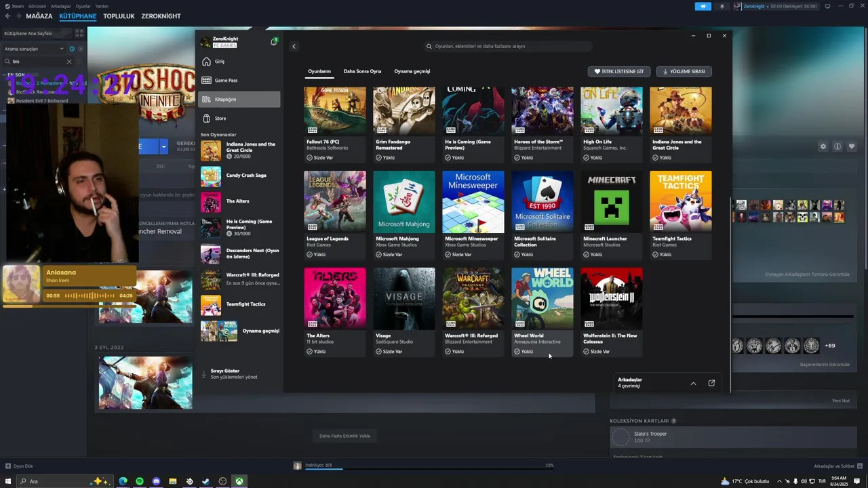Open the Steam game settings gear icon
This screenshot has height=488, width=868.
pos(823,146)
